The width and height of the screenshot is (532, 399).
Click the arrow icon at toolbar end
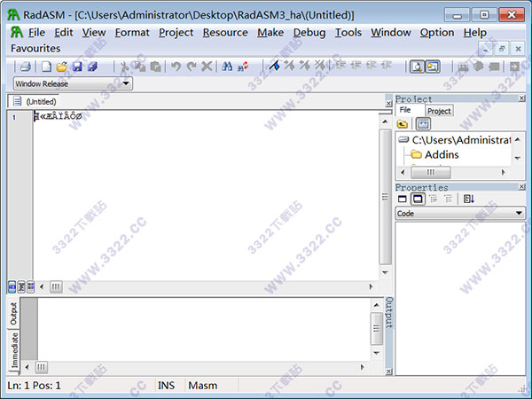[x=514, y=66]
